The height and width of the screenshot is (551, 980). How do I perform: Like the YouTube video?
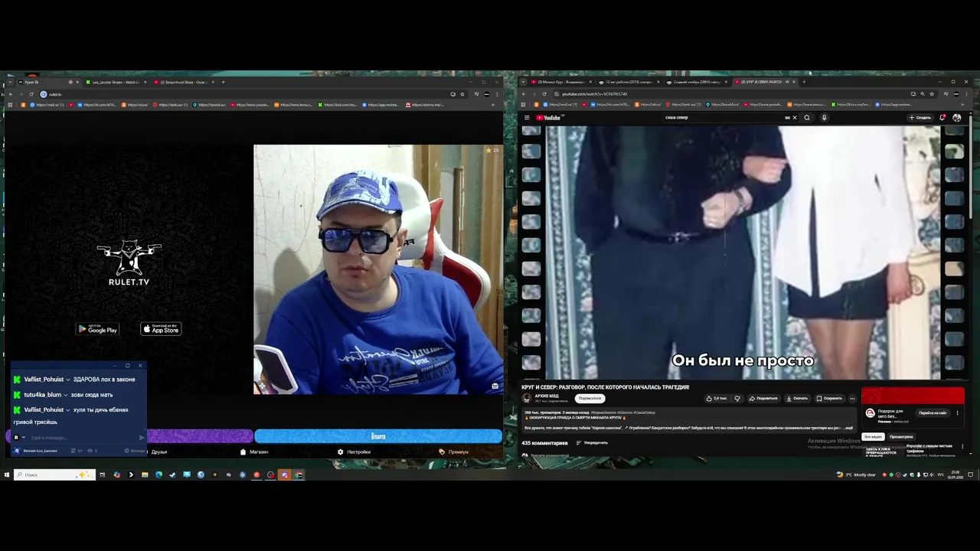[717, 398]
